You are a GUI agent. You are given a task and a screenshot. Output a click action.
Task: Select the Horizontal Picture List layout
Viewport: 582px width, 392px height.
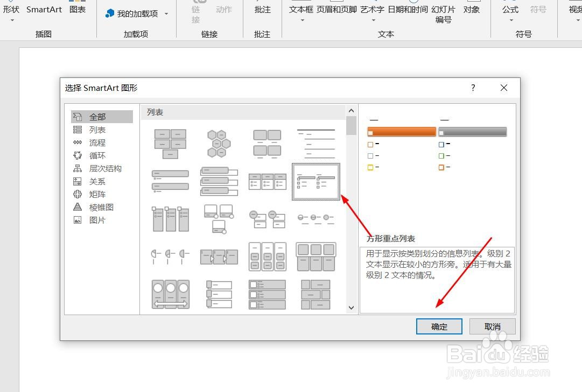316,256
